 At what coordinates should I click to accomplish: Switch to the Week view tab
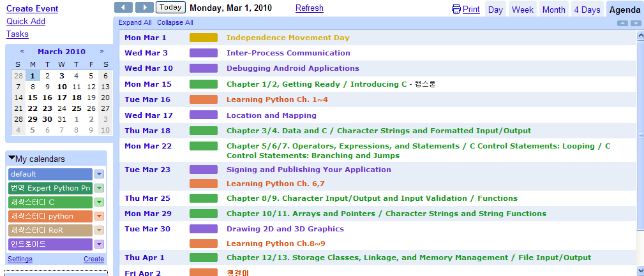523,10
